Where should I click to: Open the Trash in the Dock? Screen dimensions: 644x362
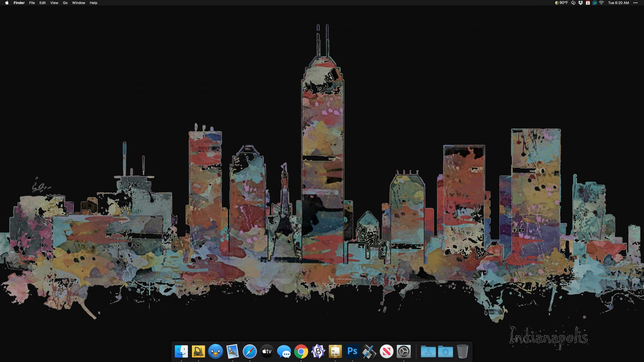(x=462, y=351)
